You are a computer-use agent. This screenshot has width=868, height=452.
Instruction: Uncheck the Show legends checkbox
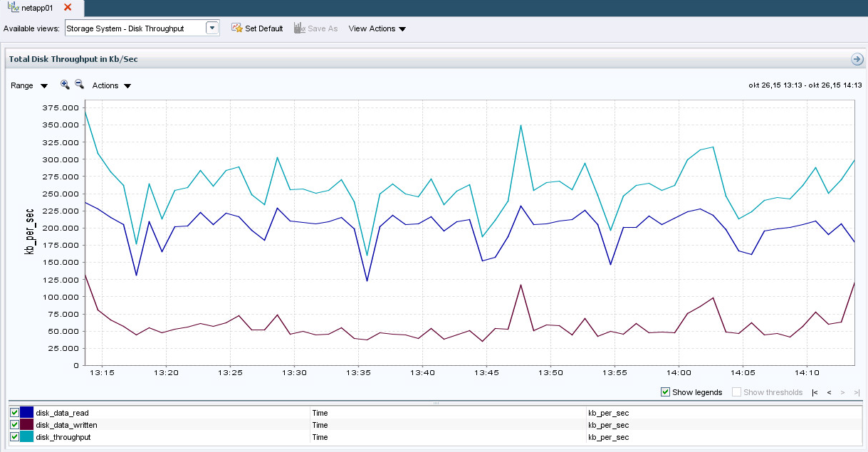(x=665, y=392)
